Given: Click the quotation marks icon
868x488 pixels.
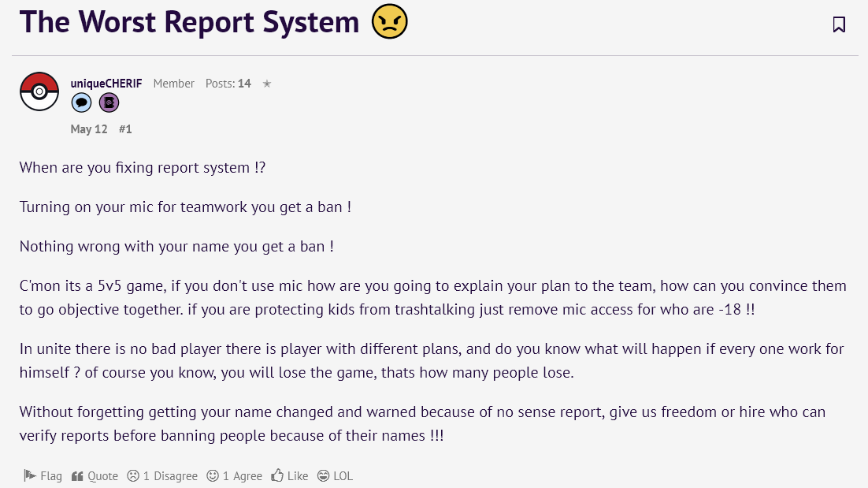Looking at the screenshot, I should [77, 476].
